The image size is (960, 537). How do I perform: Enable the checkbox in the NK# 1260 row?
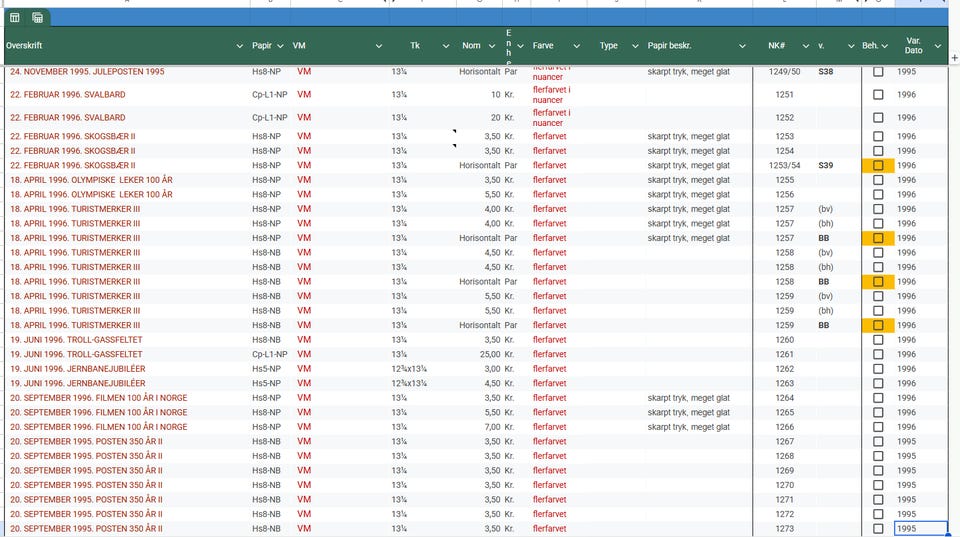pos(878,340)
